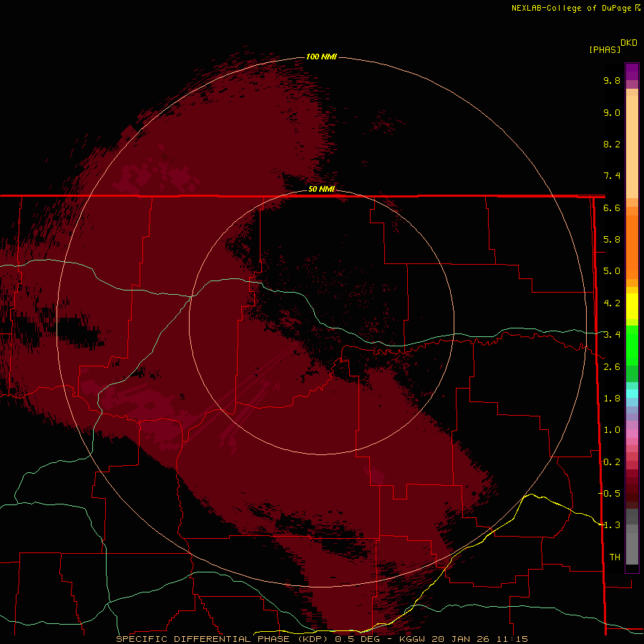Click the pink segment of legend bar
Viewport: 644px width, 644px height.
coord(632,434)
